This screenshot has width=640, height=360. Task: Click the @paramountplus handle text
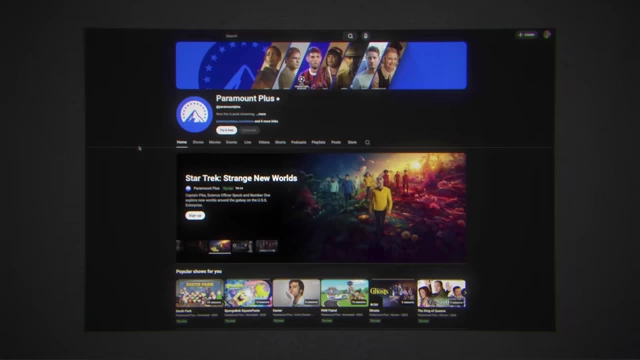click(x=228, y=107)
